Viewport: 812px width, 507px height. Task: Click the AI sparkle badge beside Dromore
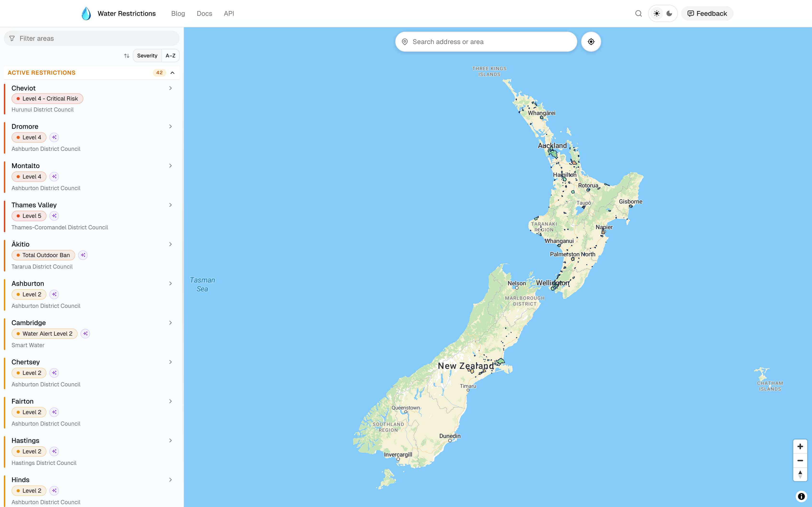[54, 137]
